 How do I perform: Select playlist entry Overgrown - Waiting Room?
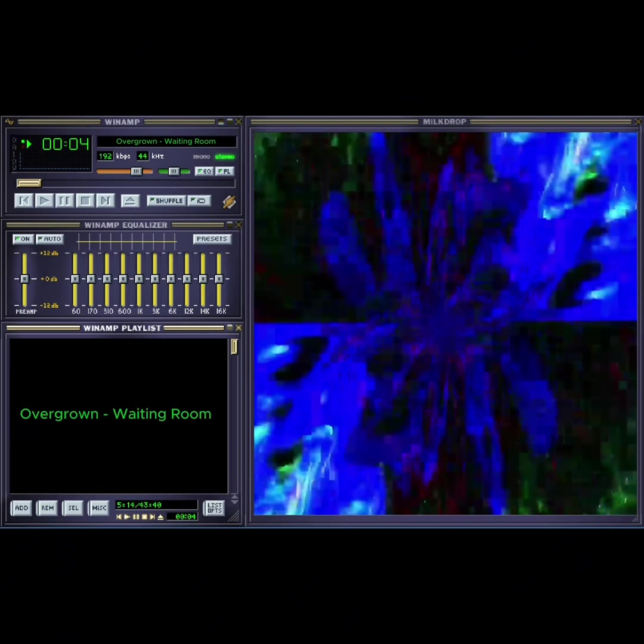[x=116, y=414]
